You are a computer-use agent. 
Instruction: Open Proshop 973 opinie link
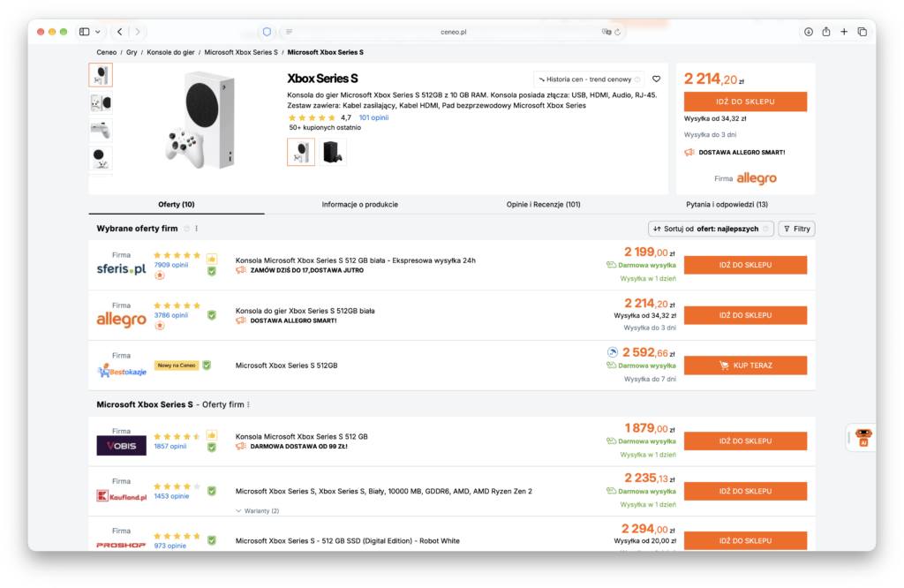coord(170,546)
